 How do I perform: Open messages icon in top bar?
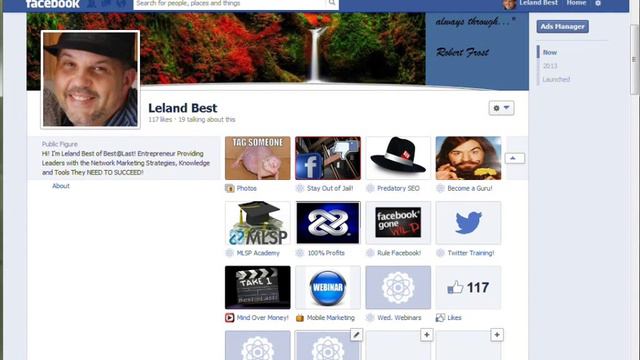point(106,3)
